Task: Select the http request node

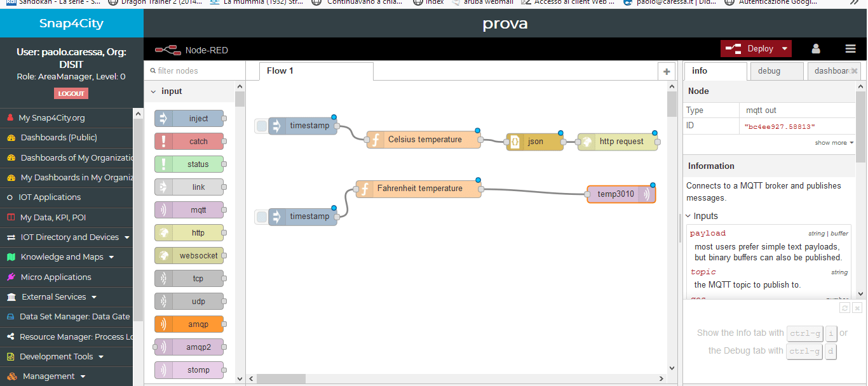Action: tap(618, 142)
